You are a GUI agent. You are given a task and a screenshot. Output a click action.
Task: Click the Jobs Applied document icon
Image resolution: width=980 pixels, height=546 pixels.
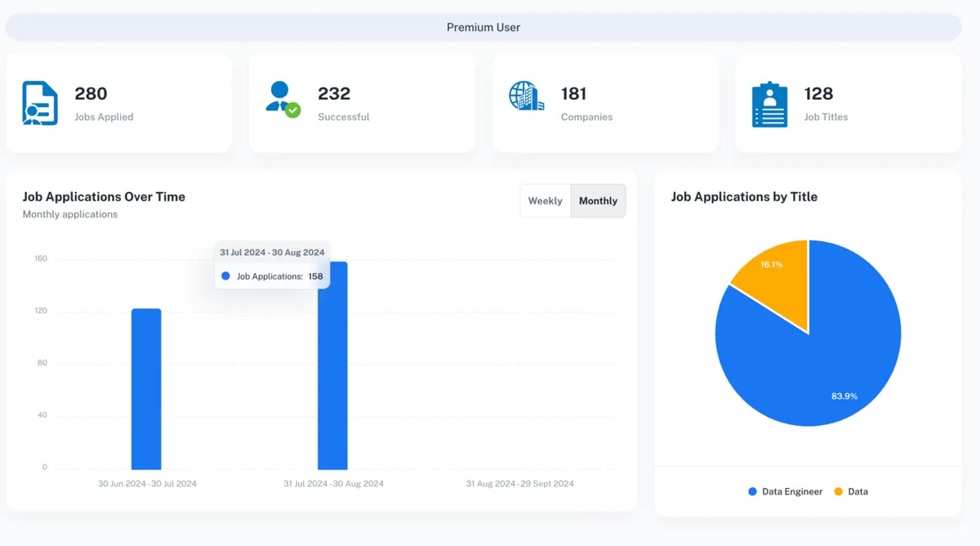(x=40, y=103)
